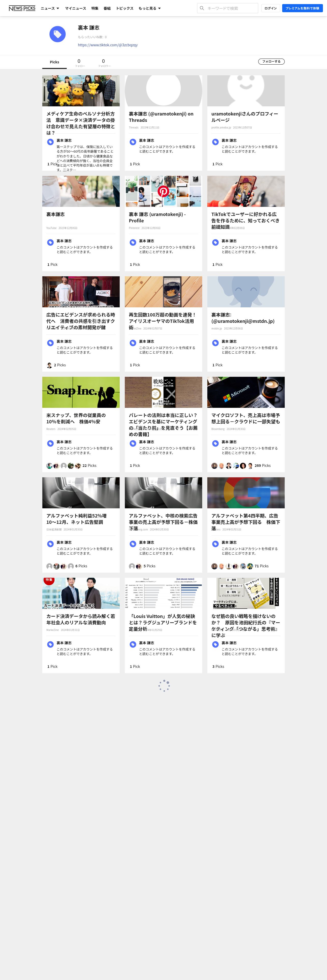Click commenter tag icon on Pinterest Profile card
This screenshot has width=327, height=980.
[x=133, y=242]
